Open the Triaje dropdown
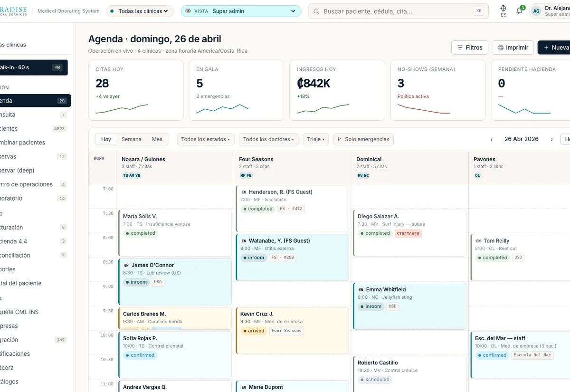Screen dimensions: 570x392 (316, 139)
